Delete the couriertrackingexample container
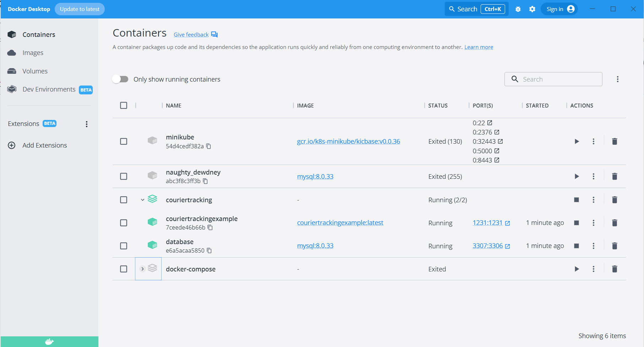The image size is (644, 347). point(615,223)
